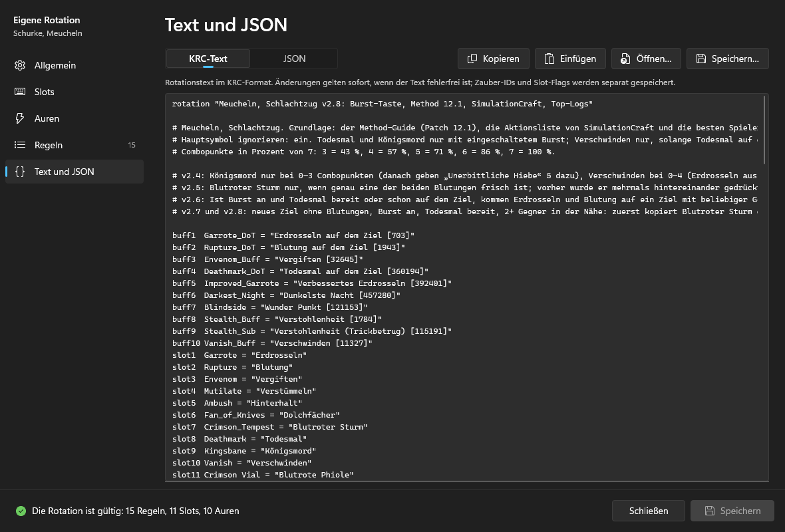Paste text using Einfügen button
The image size is (785, 532).
pos(570,59)
